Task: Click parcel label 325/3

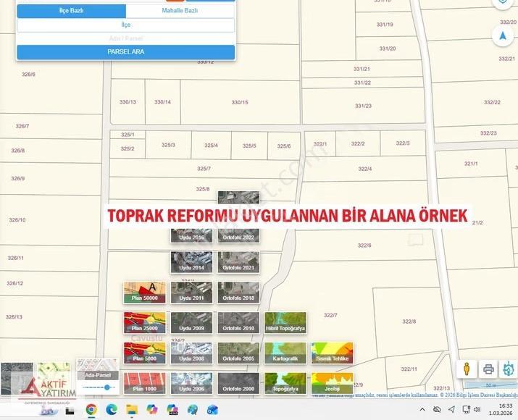Action: click(169, 145)
